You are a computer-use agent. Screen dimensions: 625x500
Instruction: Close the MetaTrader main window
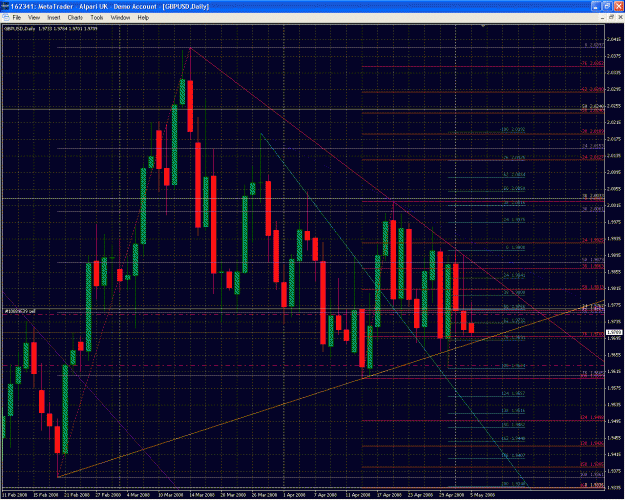click(x=617, y=6)
